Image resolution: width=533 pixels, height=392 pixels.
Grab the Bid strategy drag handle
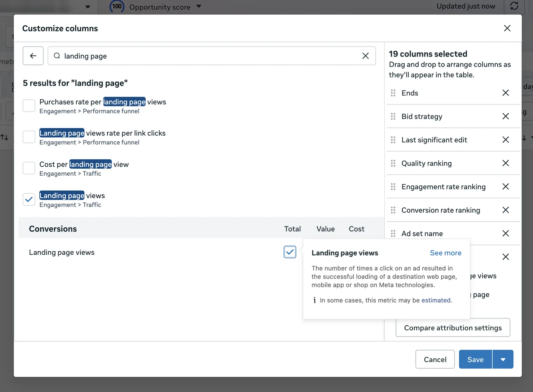[393, 116]
